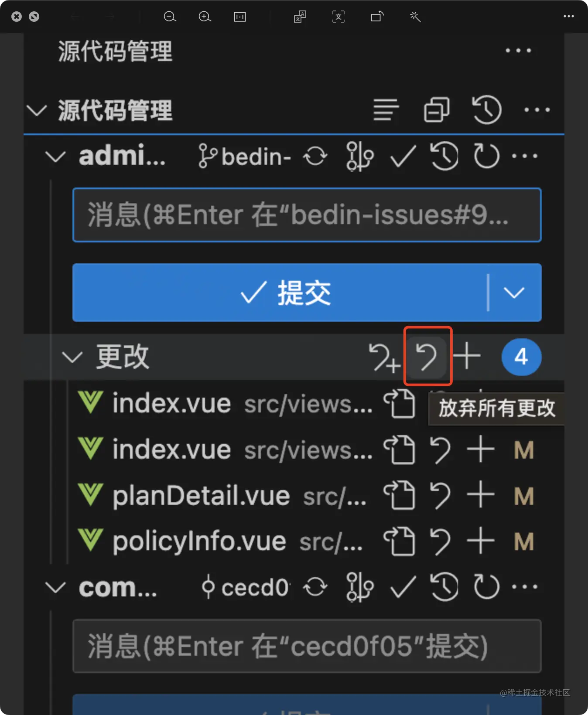Stage all changes with the plus icon
Screen dimensions: 588x715
466,356
